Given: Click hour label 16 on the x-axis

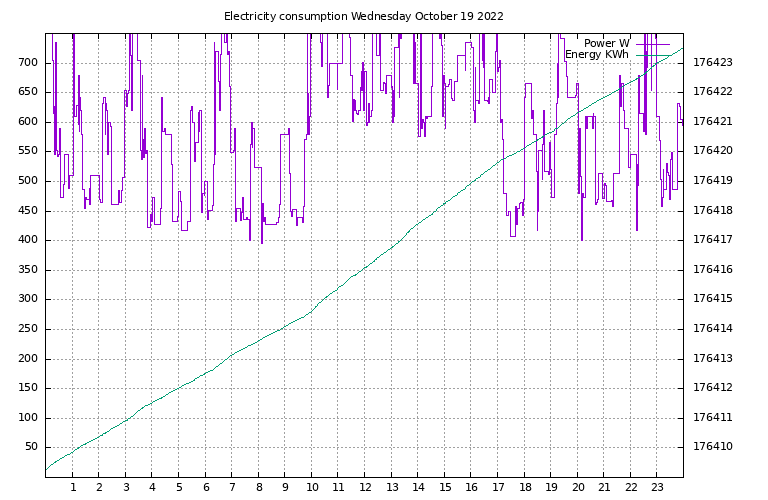Looking at the screenshot, I should (471, 488).
